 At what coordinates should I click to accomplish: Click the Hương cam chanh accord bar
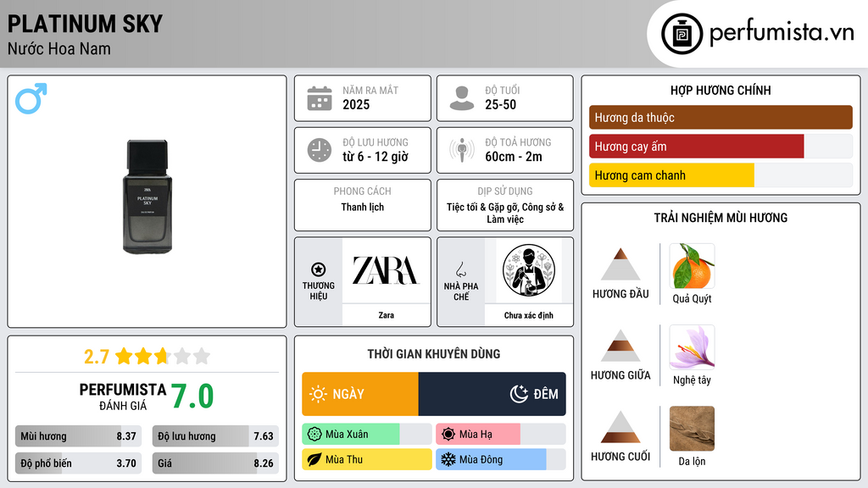721,175
